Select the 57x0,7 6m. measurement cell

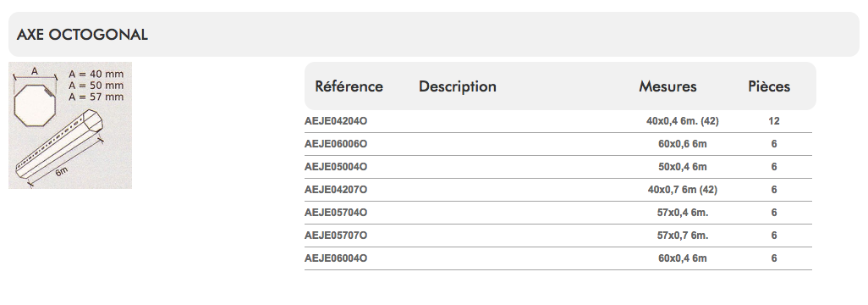[683, 236]
